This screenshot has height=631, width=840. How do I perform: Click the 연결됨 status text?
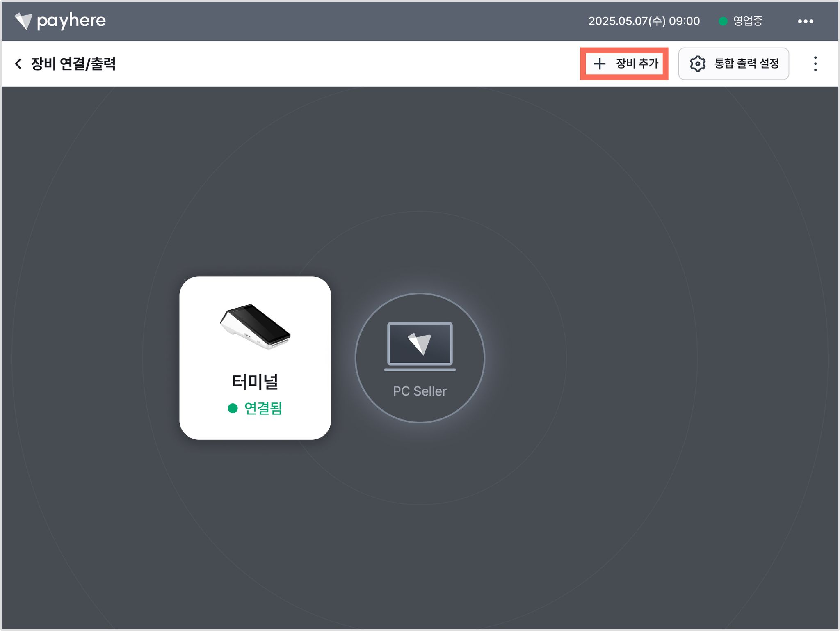click(x=263, y=408)
